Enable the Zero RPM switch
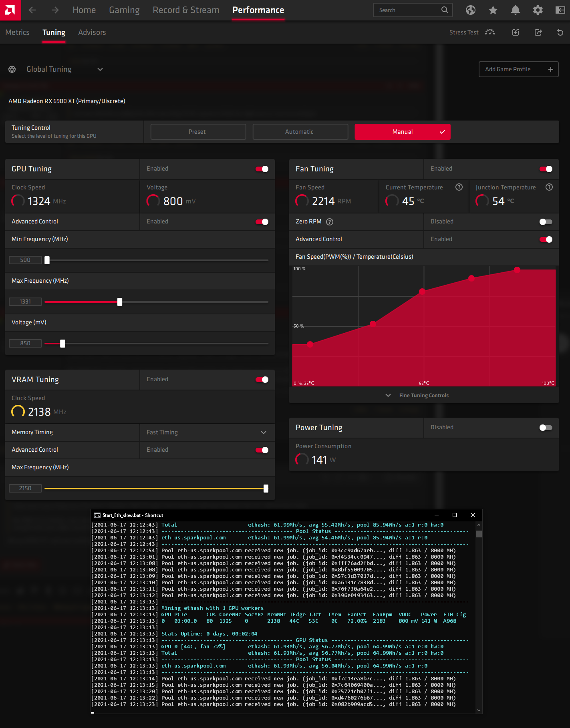Viewport: 570px width, 728px height. (546, 222)
